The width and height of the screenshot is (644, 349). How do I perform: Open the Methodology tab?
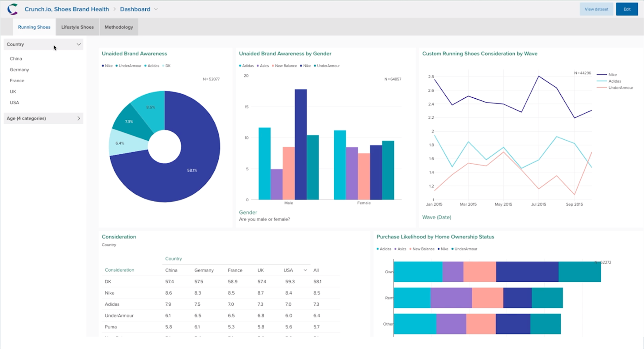tap(119, 27)
